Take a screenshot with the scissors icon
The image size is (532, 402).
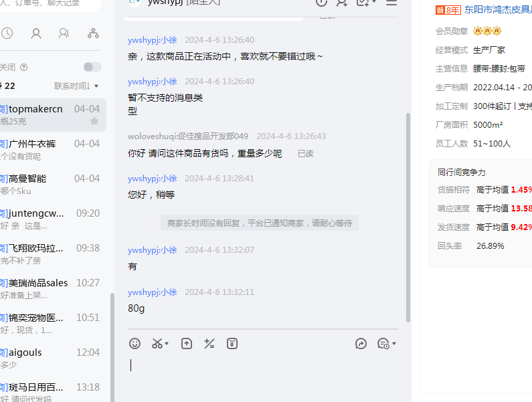click(x=157, y=344)
